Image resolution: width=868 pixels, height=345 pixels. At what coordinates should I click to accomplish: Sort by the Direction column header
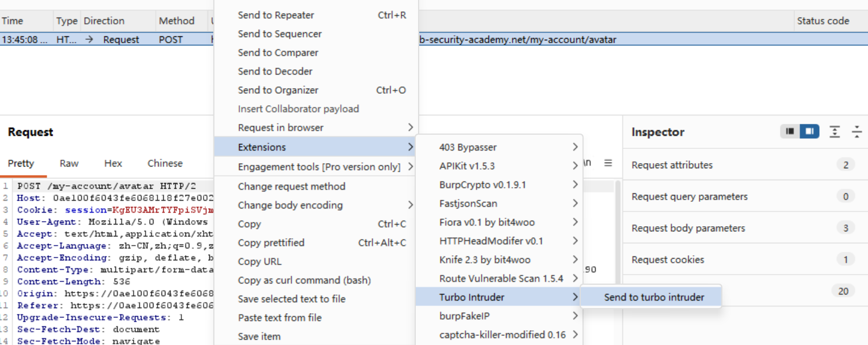click(118, 21)
